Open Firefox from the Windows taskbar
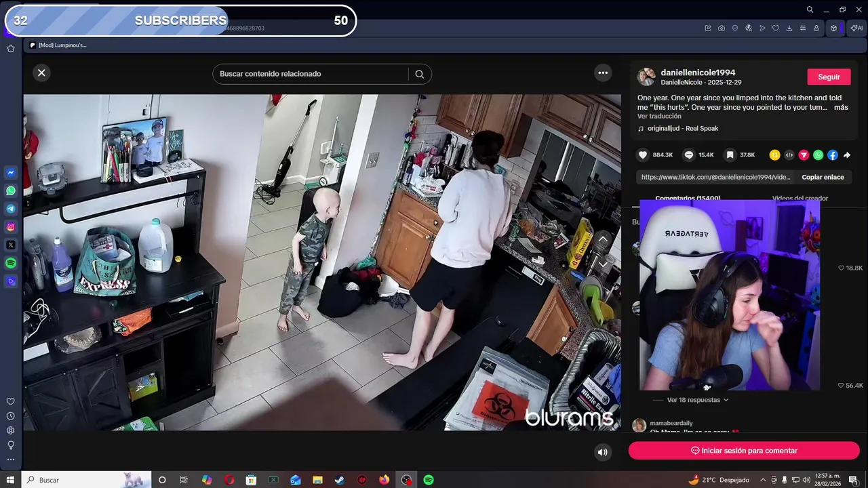The width and height of the screenshot is (868, 488). (x=384, y=480)
